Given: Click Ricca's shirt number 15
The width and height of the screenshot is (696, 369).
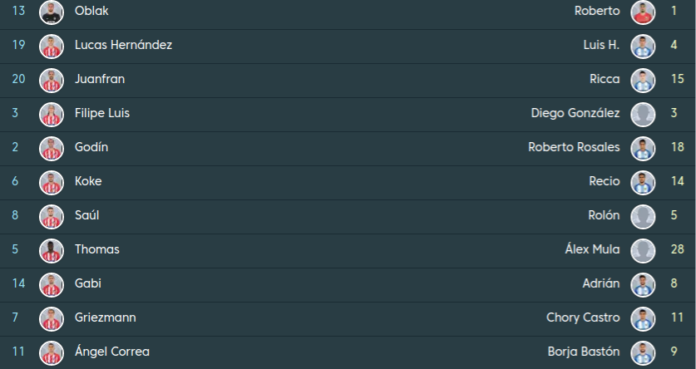Looking at the screenshot, I should [x=677, y=79].
